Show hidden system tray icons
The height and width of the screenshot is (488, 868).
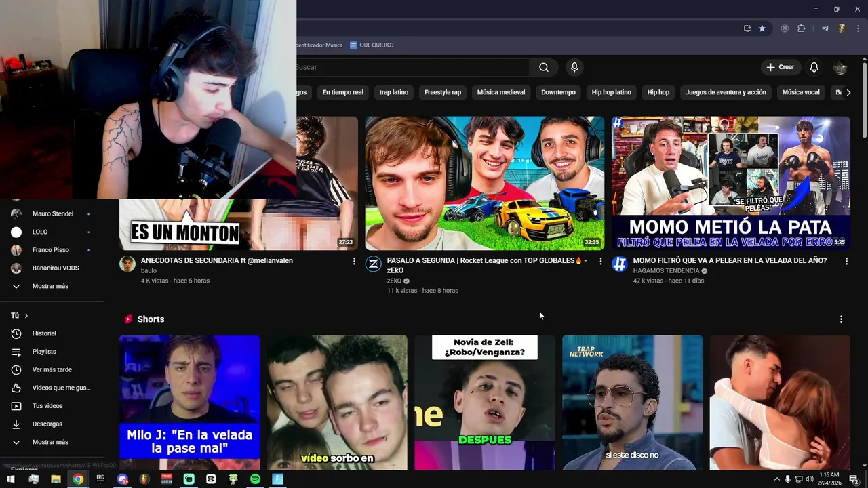(776, 479)
